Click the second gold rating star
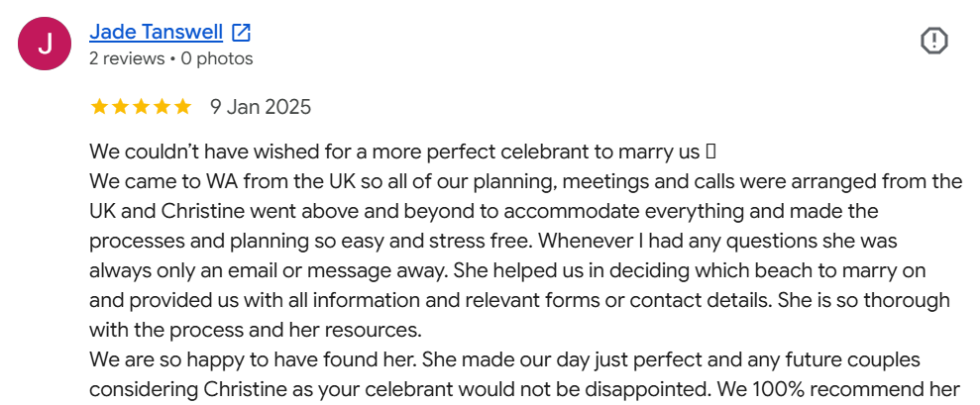980x405 pixels. point(121,107)
